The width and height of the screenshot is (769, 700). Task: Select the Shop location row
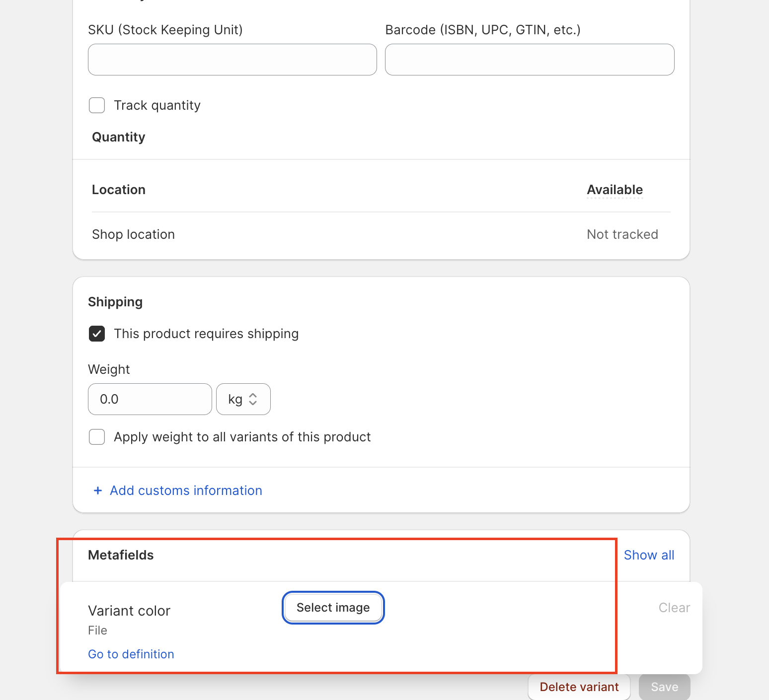click(x=133, y=234)
